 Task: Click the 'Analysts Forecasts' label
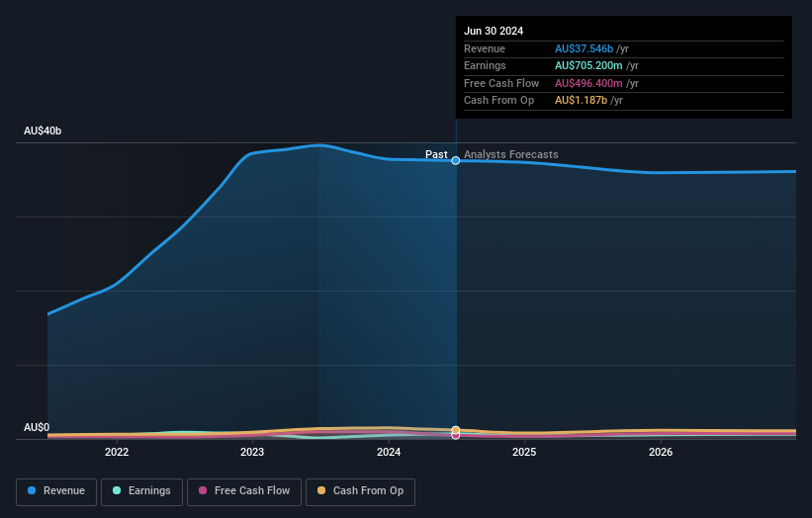[x=510, y=154]
